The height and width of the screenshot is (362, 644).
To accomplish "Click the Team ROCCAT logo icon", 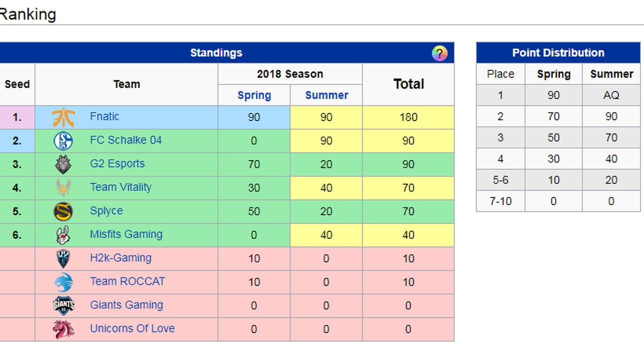I will (x=63, y=282).
